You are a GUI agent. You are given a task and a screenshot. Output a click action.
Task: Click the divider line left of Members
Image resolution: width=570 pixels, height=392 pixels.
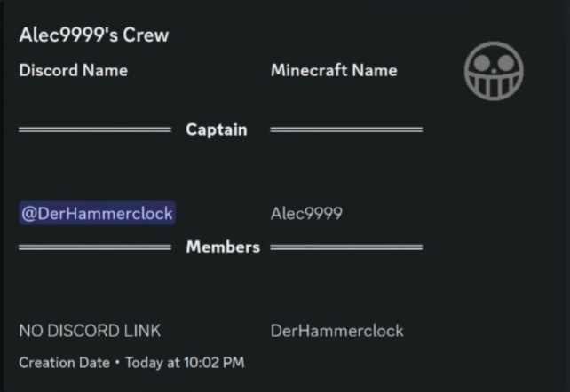click(x=95, y=247)
